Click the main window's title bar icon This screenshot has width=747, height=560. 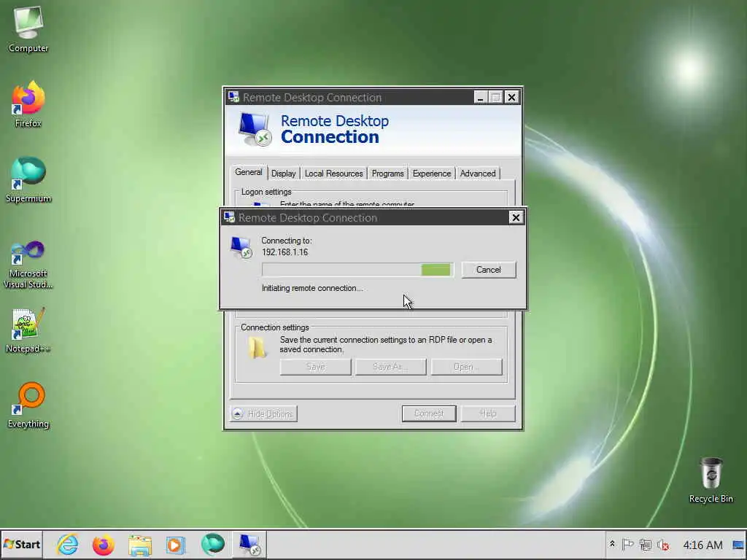pos(233,97)
